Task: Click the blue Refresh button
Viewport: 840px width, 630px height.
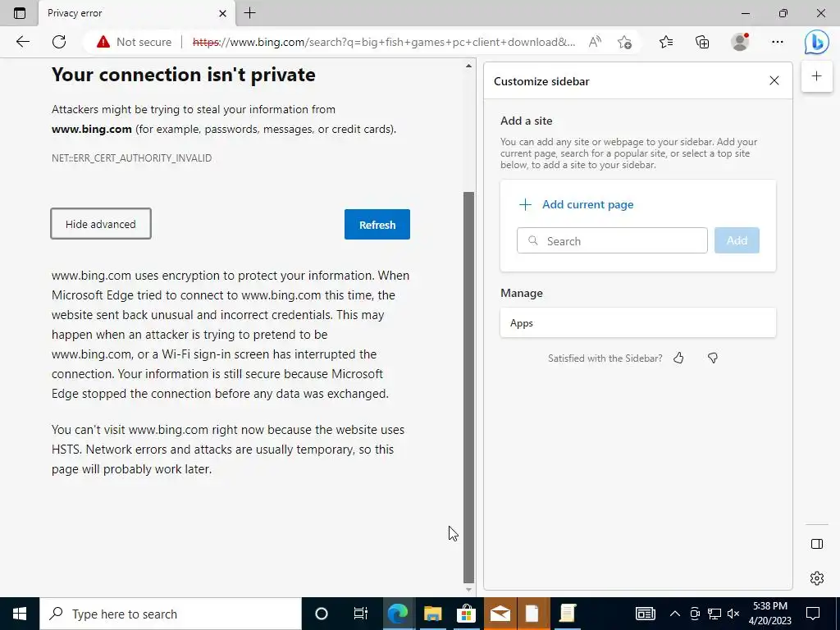Action: (377, 225)
